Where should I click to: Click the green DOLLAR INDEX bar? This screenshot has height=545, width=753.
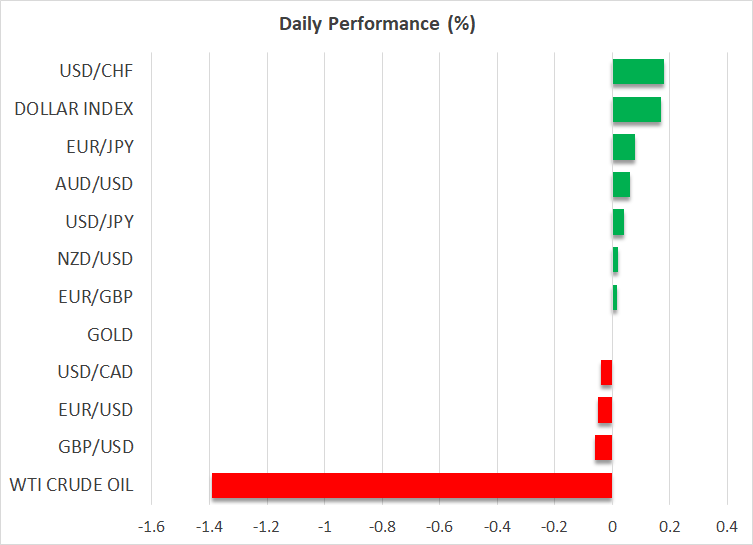pos(636,109)
